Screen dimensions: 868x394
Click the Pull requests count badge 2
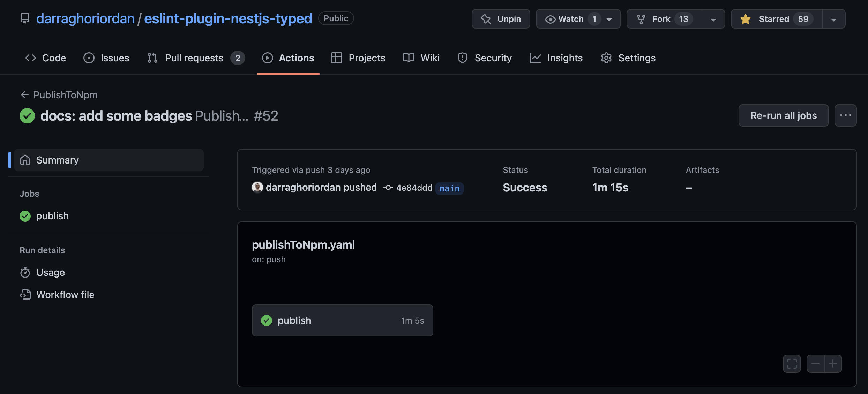click(238, 58)
